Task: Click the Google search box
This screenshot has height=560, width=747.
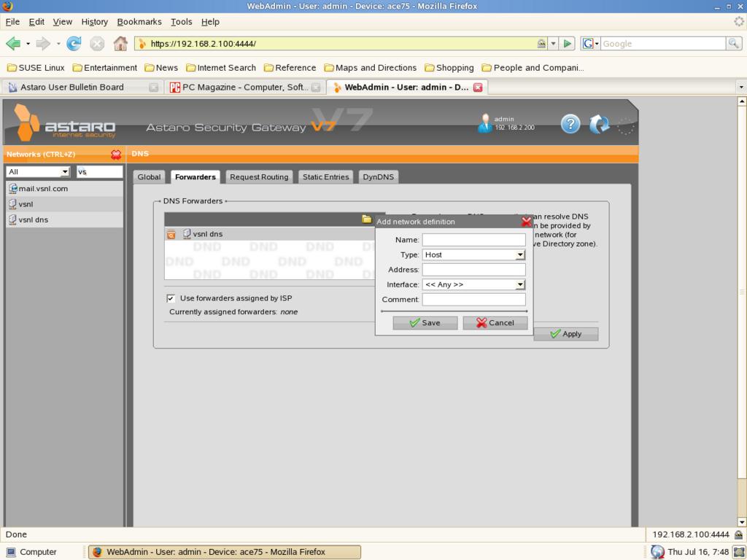Action: [662, 44]
